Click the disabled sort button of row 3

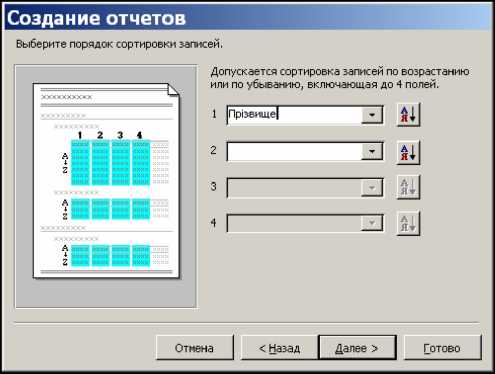408,187
